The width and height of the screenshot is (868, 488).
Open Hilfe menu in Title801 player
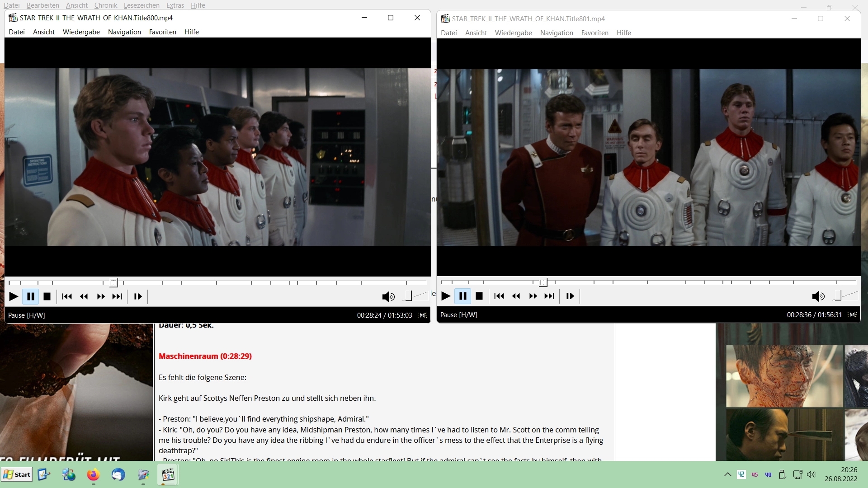click(624, 33)
